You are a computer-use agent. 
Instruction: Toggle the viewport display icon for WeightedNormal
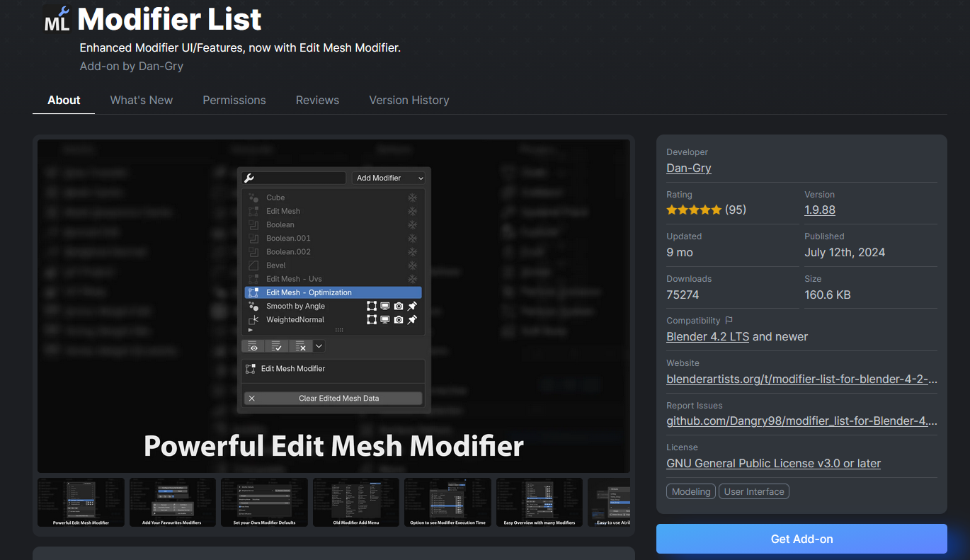tap(385, 320)
